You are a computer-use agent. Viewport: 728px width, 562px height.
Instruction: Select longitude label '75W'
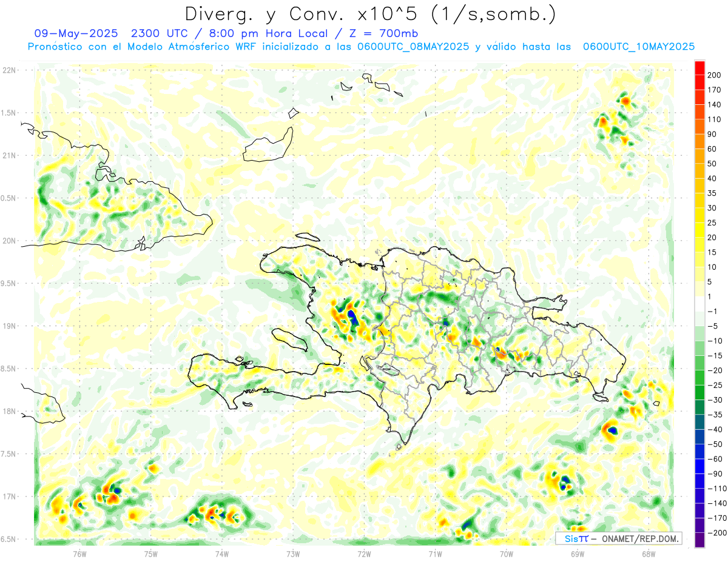pyautogui.click(x=151, y=554)
